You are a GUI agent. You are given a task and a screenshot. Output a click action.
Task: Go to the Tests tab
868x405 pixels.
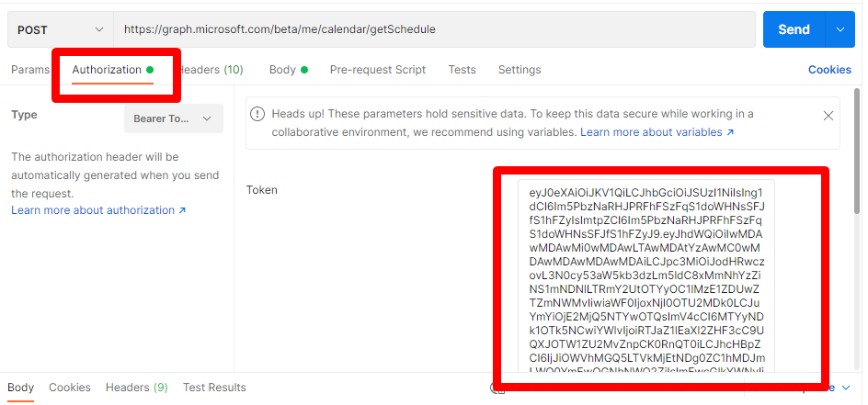(x=462, y=70)
